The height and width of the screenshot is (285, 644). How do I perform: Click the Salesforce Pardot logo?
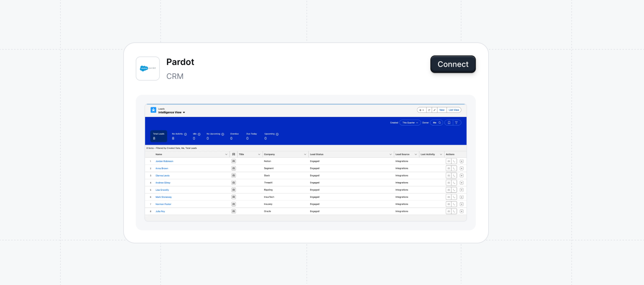(148, 68)
